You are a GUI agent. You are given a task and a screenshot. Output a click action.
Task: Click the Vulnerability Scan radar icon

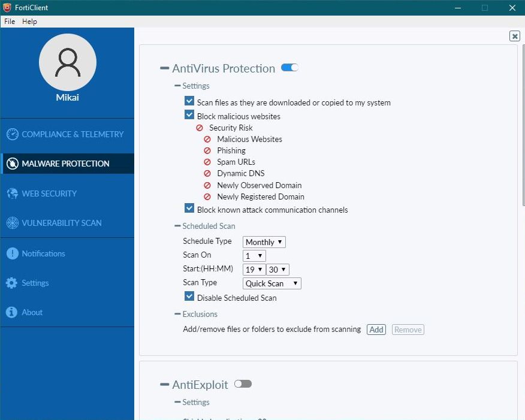pyautogui.click(x=13, y=223)
